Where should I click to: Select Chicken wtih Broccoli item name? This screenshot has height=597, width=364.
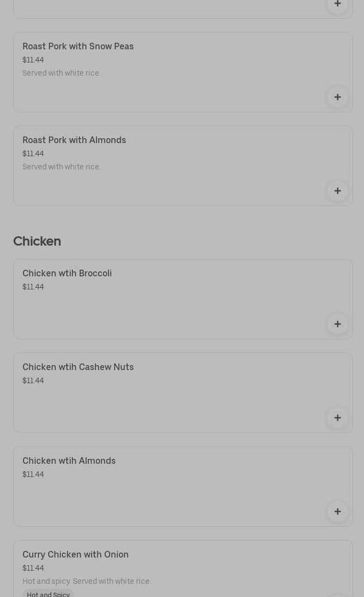pos(67,274)
